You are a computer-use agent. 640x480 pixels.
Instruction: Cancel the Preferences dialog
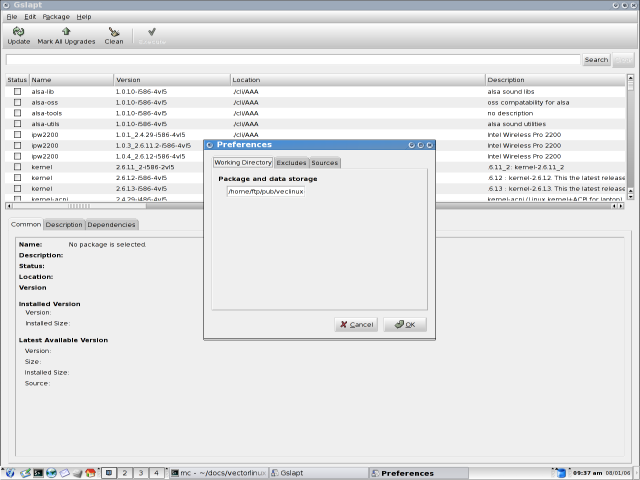click(355, 324)
